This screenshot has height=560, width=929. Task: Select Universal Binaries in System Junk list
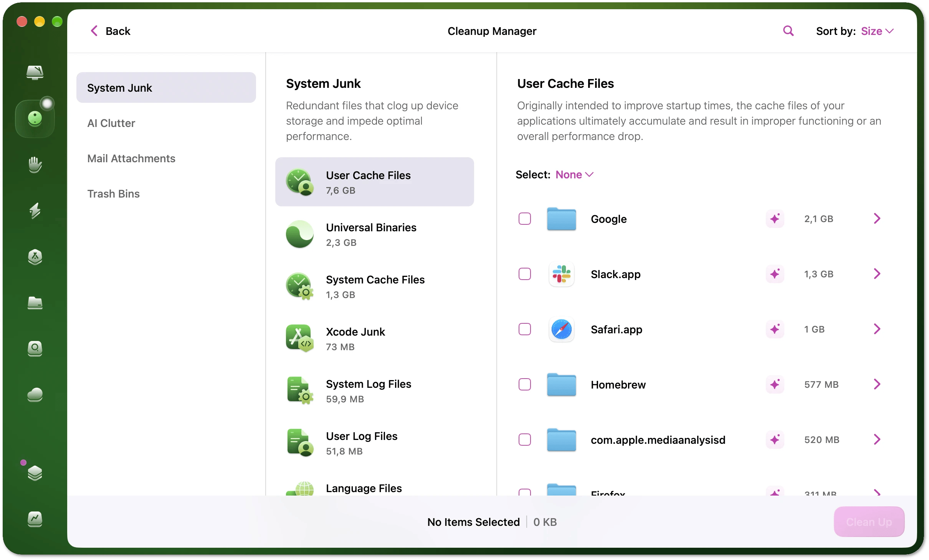click(x=375, y=234)
